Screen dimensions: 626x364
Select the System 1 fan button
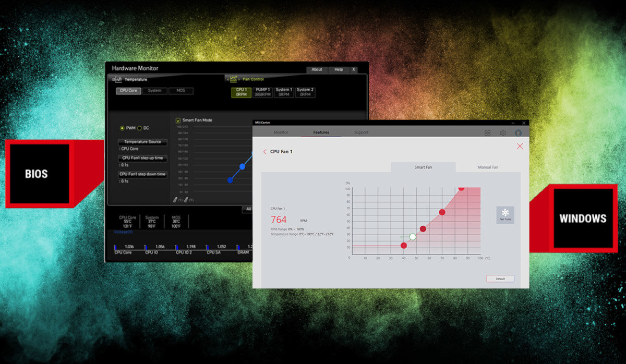coord(284,92)
